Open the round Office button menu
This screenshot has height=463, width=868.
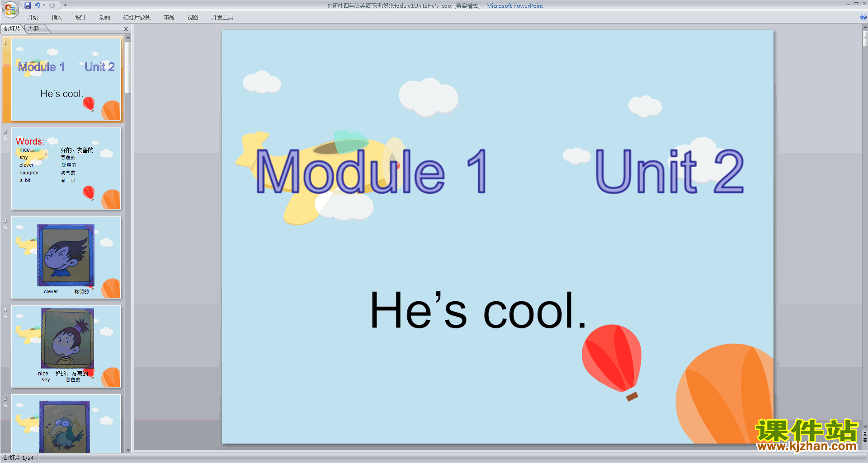pyautogui.click(x=10, y=9)
